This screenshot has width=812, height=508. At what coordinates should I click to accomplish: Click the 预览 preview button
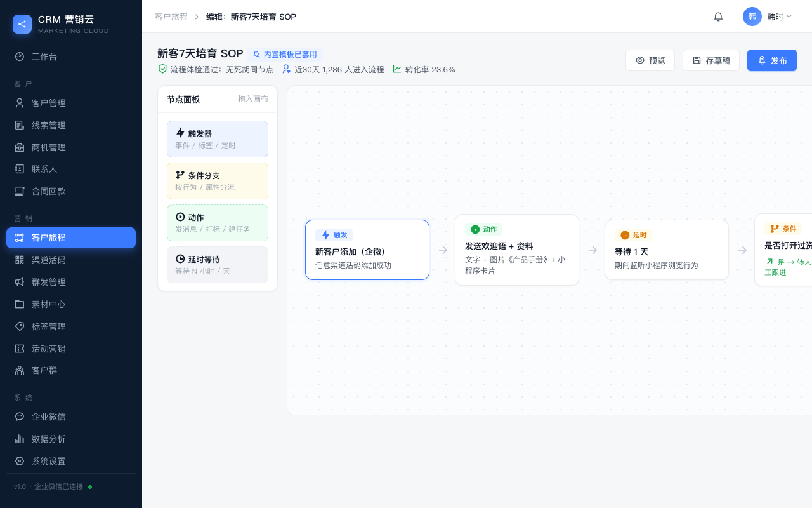650,60
